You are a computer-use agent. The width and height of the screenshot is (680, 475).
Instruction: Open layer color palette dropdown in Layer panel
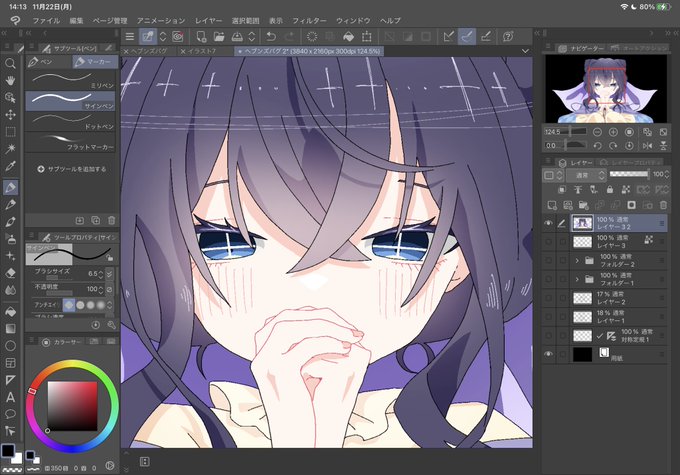(553, 175)
